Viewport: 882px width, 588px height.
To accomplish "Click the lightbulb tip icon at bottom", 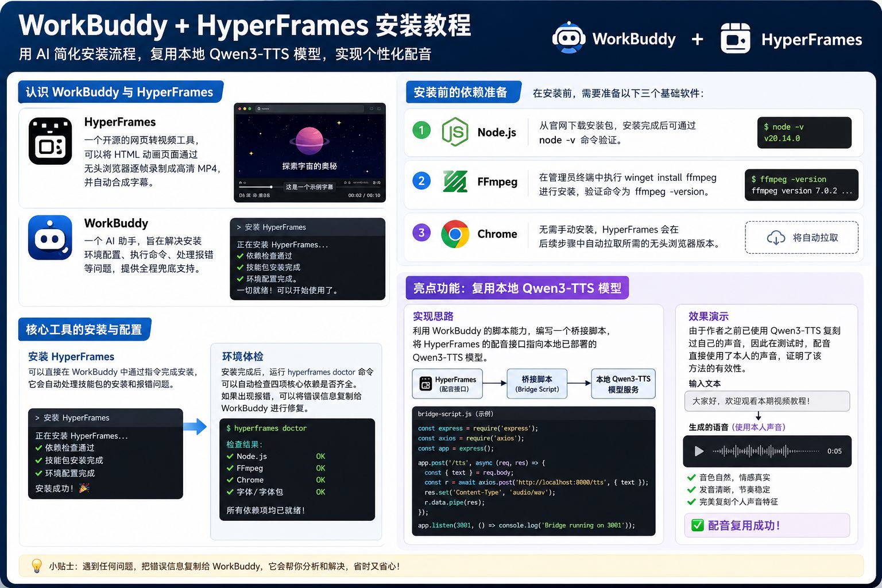I will tap(37, 566).
